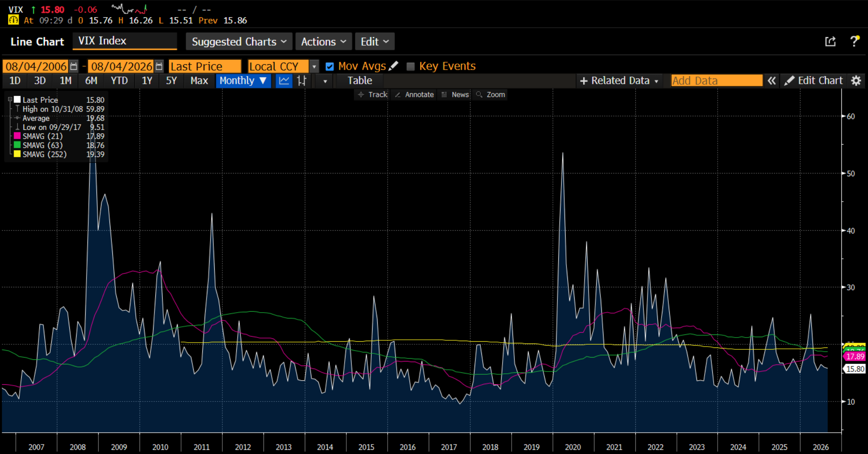
Task: Click the VIX Index security field
Action: (x=125, y=41)
